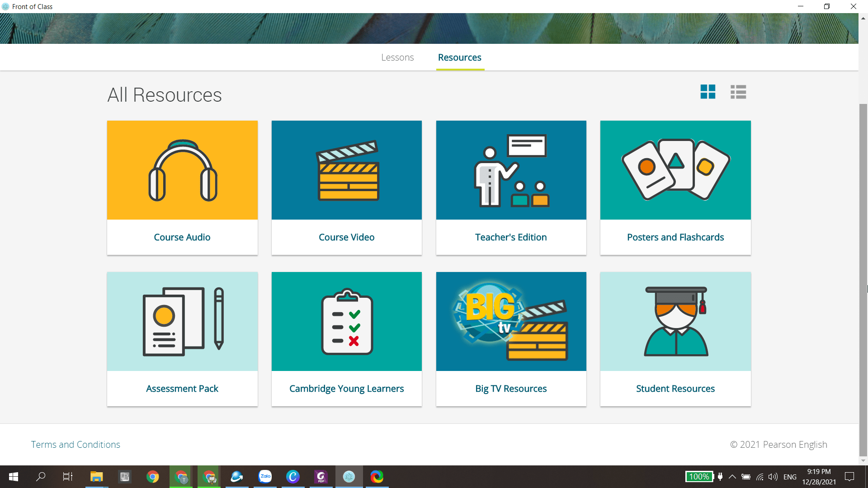Open the Course Video resource tile
The width and height of the screenshot is (868, 488).
(346, 188)
